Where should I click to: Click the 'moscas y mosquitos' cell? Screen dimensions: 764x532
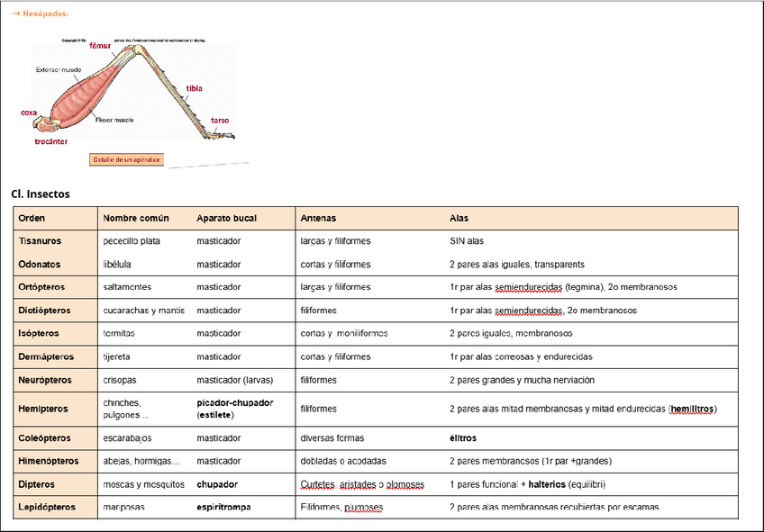[144, 484]
